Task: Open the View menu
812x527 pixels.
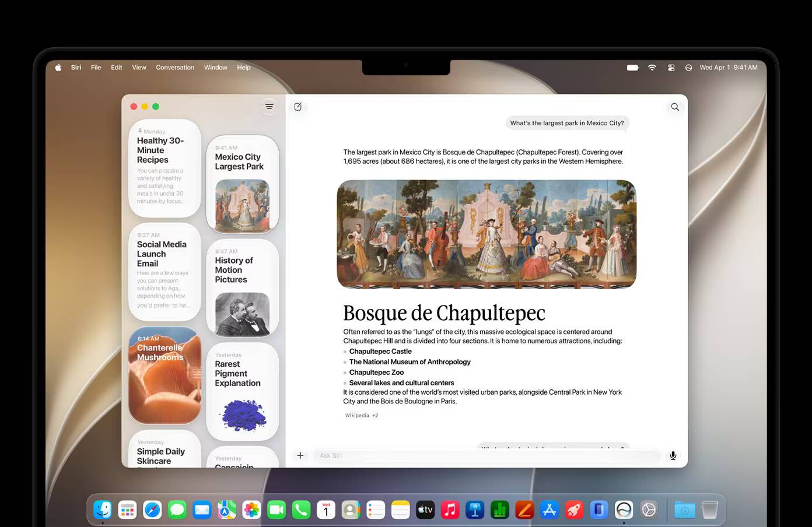Action: click(139, 68)
